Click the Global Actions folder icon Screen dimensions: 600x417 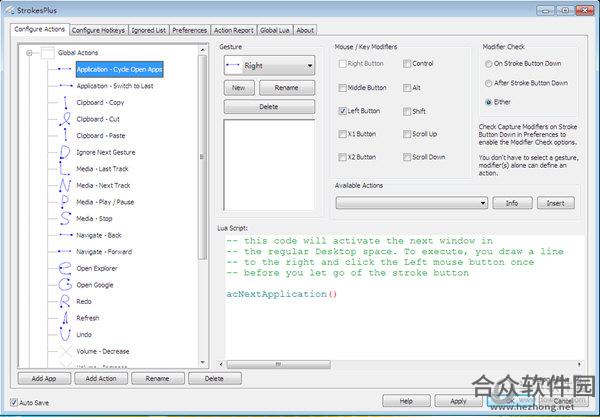[x=47, y=52]
